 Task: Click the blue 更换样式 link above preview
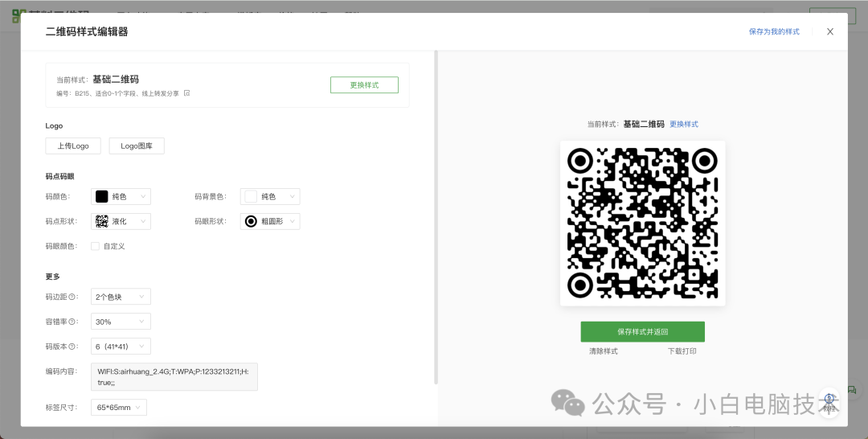(x=684, y=124)
